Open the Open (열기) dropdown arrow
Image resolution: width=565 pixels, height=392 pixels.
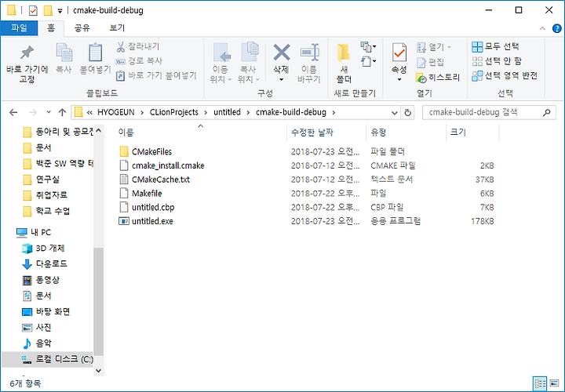pos(449,47)
